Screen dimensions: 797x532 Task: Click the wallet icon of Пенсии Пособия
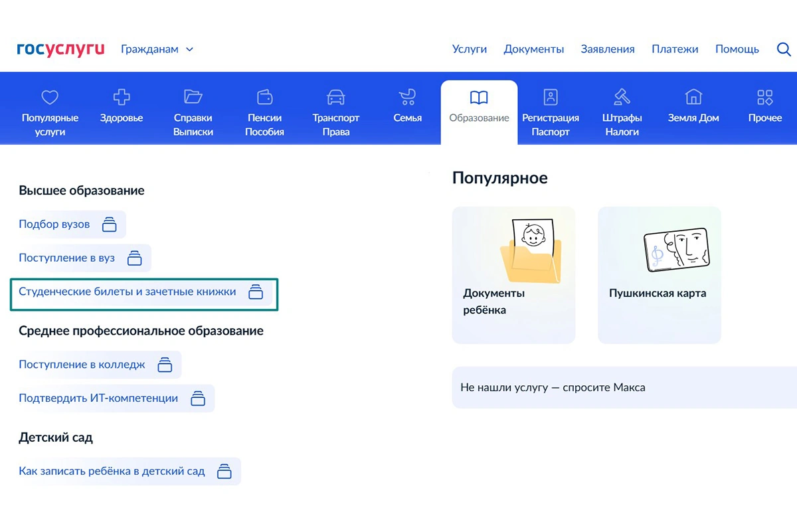[264, 97]
